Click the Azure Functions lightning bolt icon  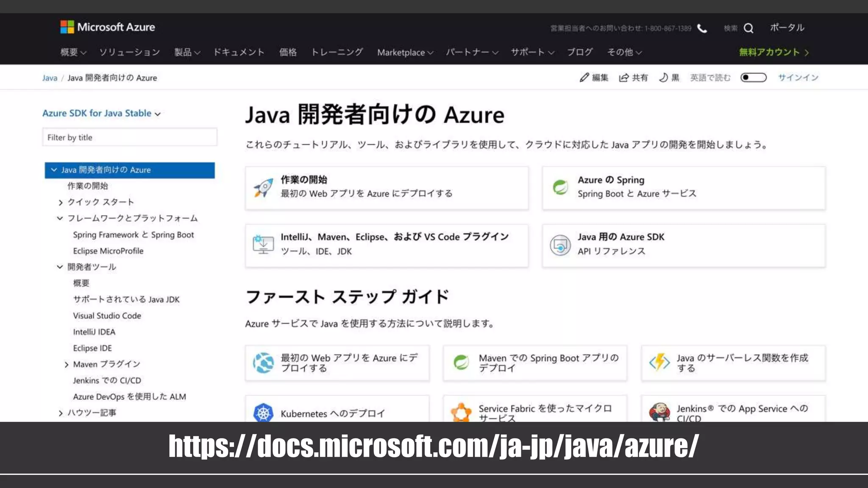click(x=659, y=362)
